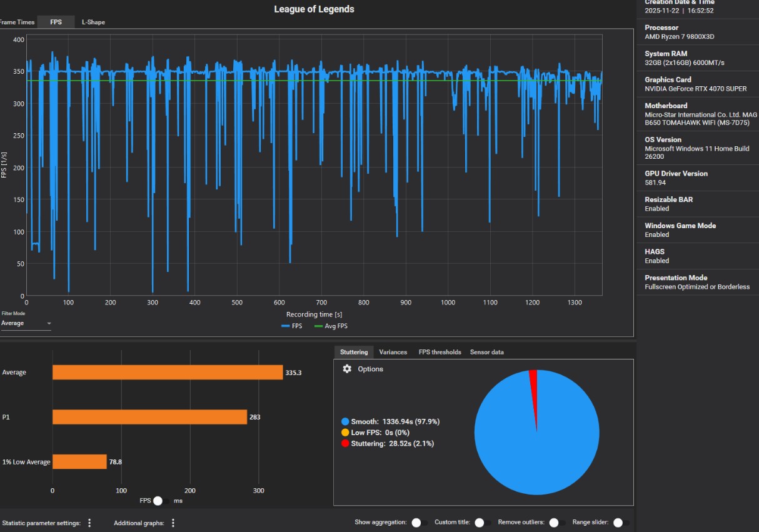Show the Sensor data tab
The width and height of the screenshot is (759, 532).
click(x=486, y=352)
